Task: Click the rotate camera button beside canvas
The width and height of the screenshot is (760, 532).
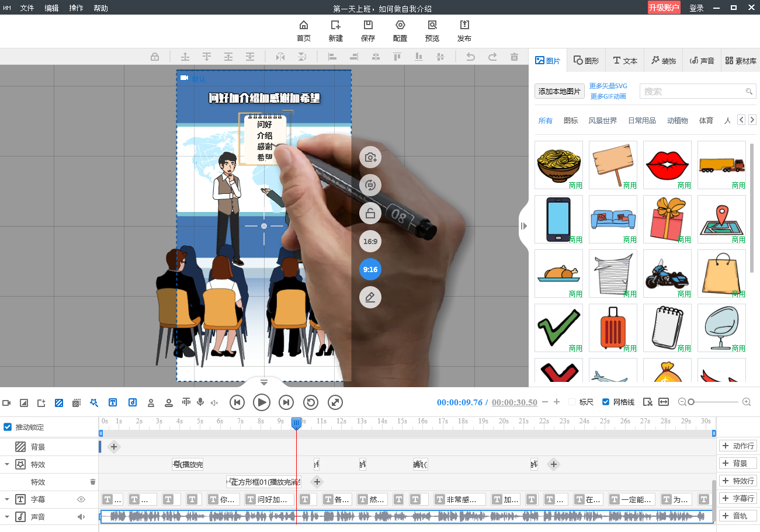Action: click(370, 185)
